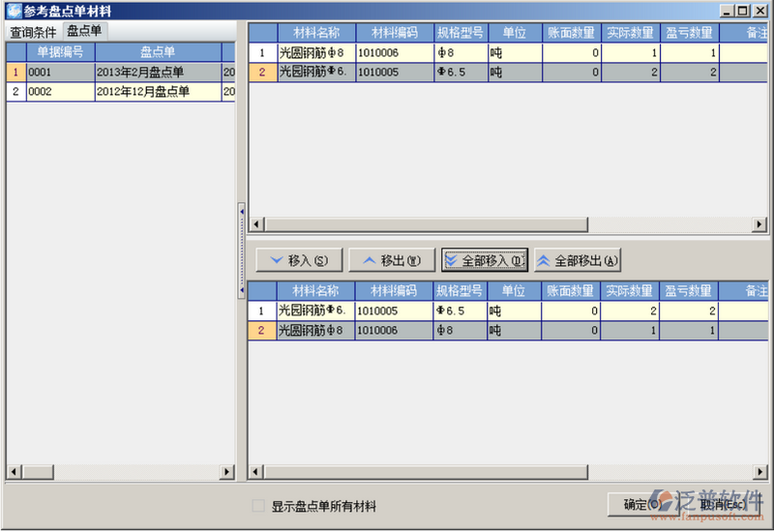Toggle 显示盘点单所有材料 checkbox
This screenshot has height=532, width=774.
click(258, 506)
